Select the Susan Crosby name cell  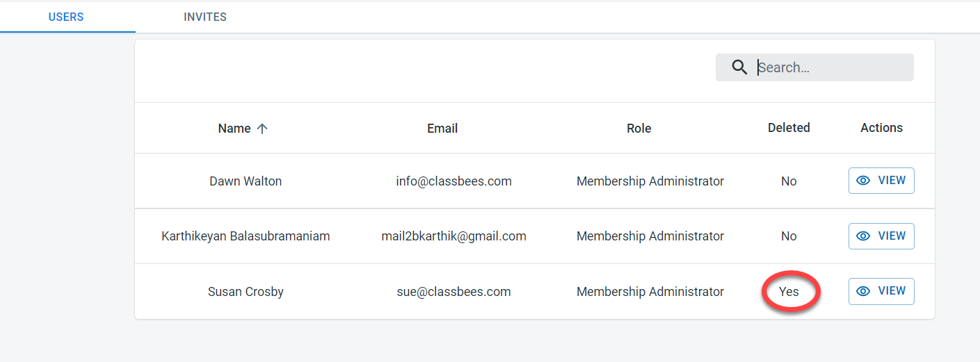(x=246, y=292)
